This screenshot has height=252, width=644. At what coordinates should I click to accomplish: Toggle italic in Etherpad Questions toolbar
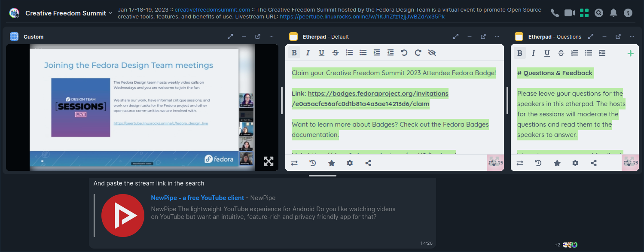click(x=533, y=53)
